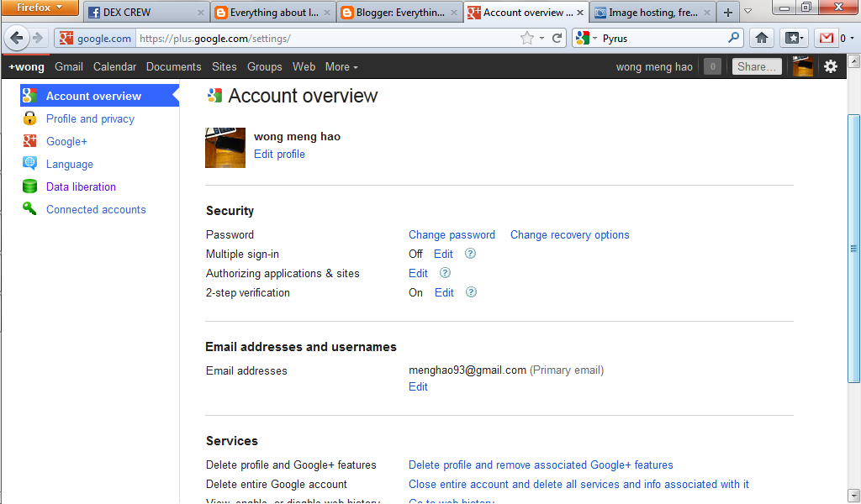Open Profile and privacy settings

point(90,118)
